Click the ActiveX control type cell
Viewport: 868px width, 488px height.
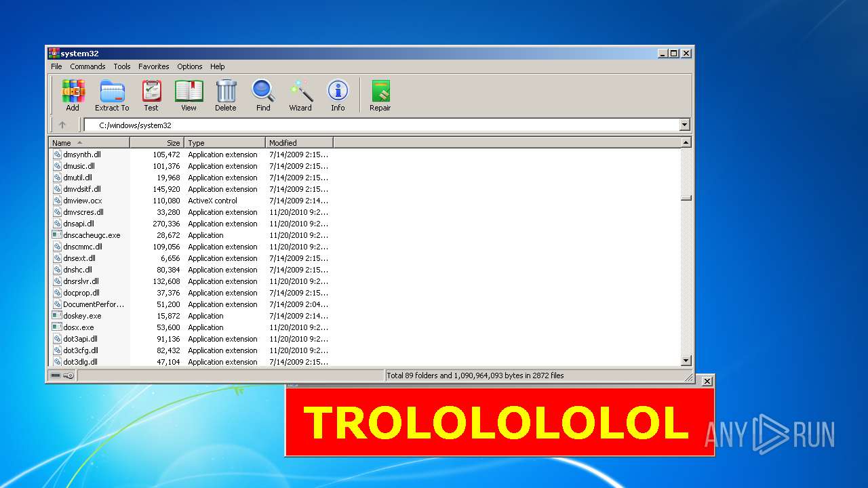tap(213, 201)
